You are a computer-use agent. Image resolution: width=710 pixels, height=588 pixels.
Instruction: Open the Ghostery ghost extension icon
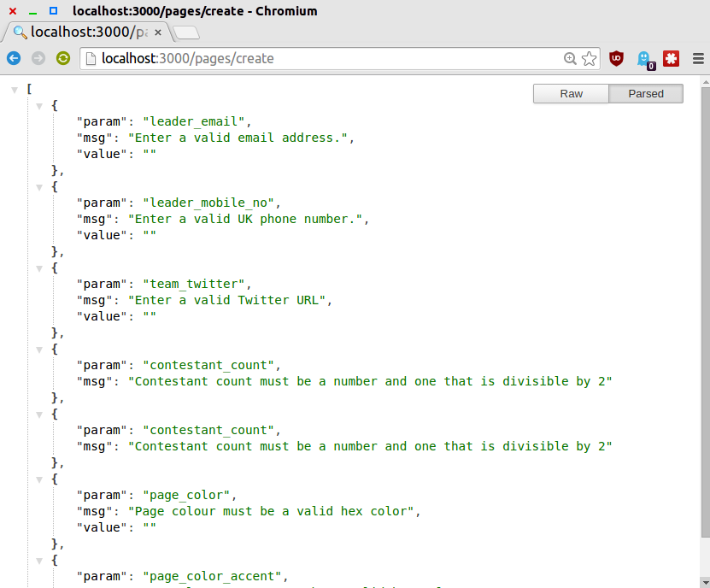tap(645, 59)
